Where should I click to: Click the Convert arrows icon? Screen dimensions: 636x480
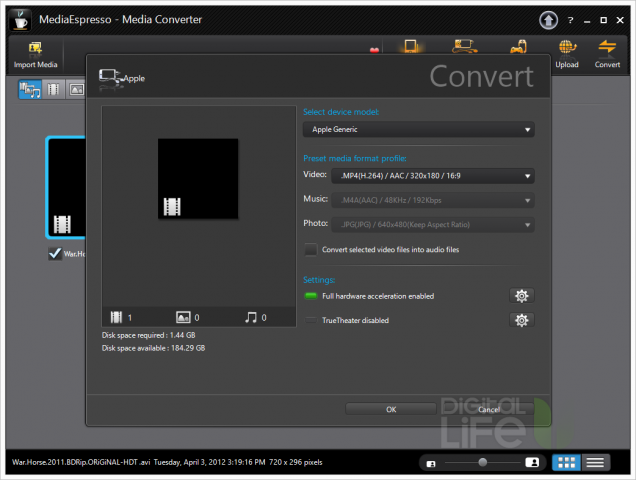point(607,48)
